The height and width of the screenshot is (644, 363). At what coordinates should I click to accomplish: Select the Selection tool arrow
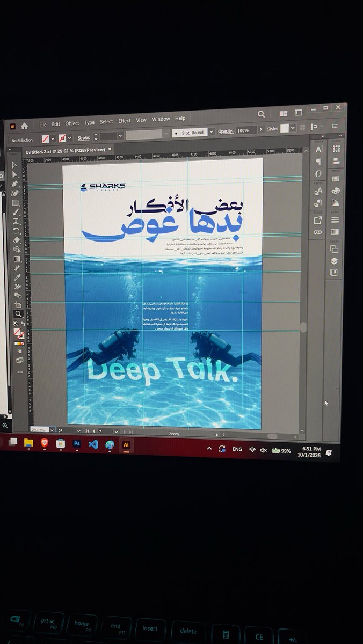14,165
